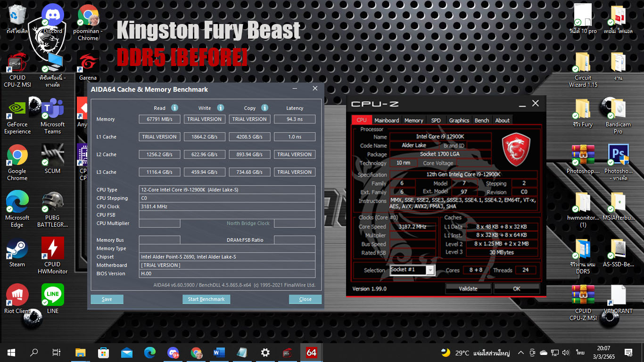The width and height of the screenshot is (644, 362).
Task: Open the AIDA64 taskbar icon
Action: coord(312,353)
